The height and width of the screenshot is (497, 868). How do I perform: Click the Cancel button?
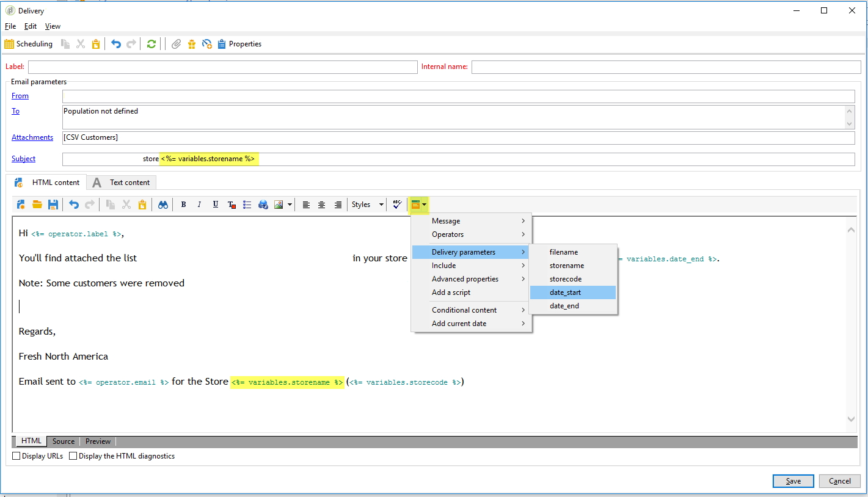[839, 481]
